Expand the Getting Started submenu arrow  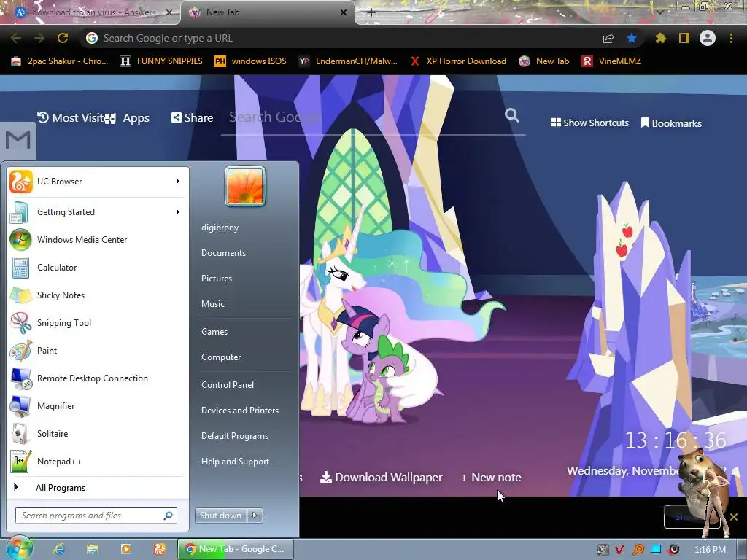[178, 212]
